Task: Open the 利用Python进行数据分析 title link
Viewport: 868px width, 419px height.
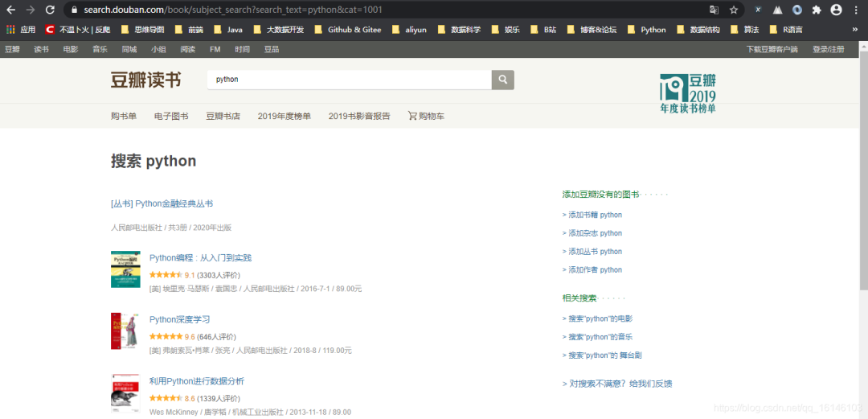Action: [x=197, y=381]
